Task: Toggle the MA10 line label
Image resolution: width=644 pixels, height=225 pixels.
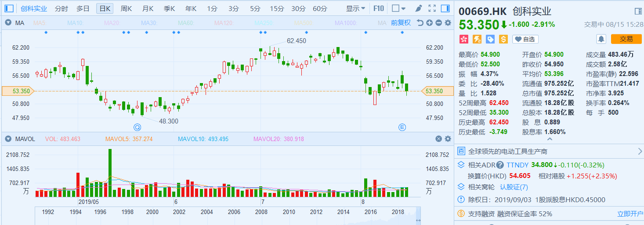Action: pos(76,23)
